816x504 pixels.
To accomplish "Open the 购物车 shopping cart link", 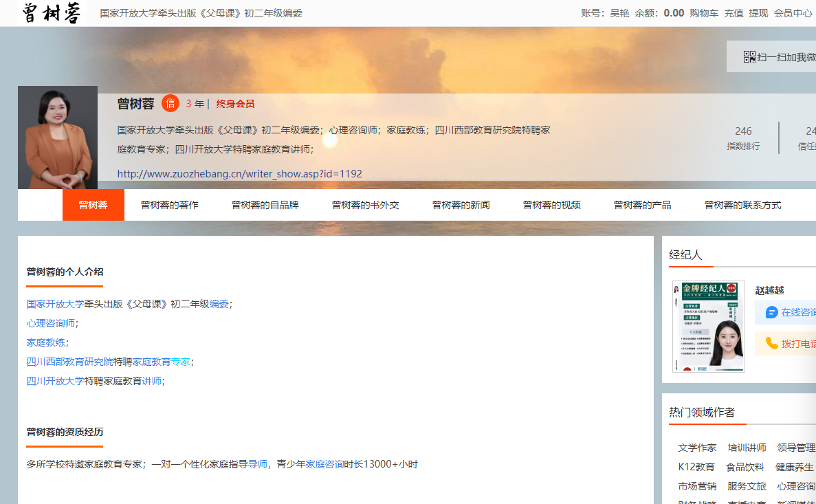I will (704, 13).
